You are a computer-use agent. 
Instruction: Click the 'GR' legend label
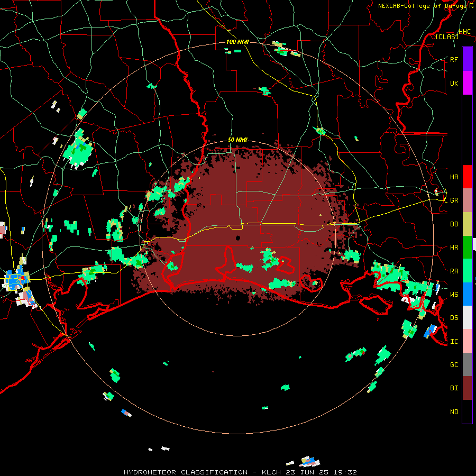(x=454, y=200)
